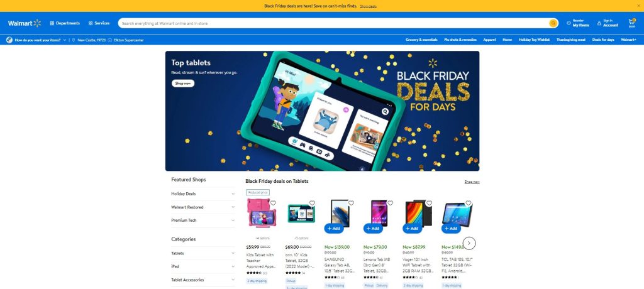Close the Black Friday announcement banner
The height and width of the screenshot is (289, 644).
tap(638, 6)
